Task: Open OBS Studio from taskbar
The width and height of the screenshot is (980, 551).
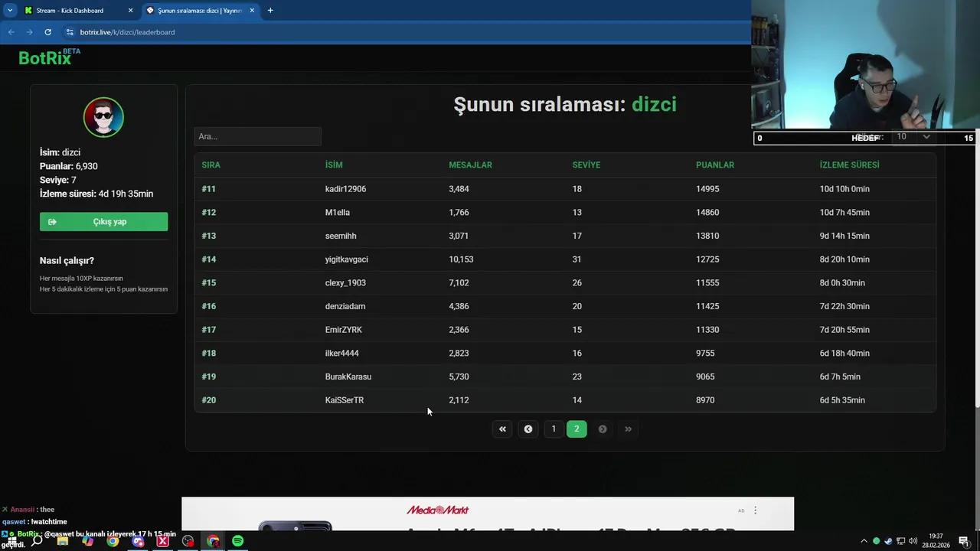Action: (x=188, y=541)
